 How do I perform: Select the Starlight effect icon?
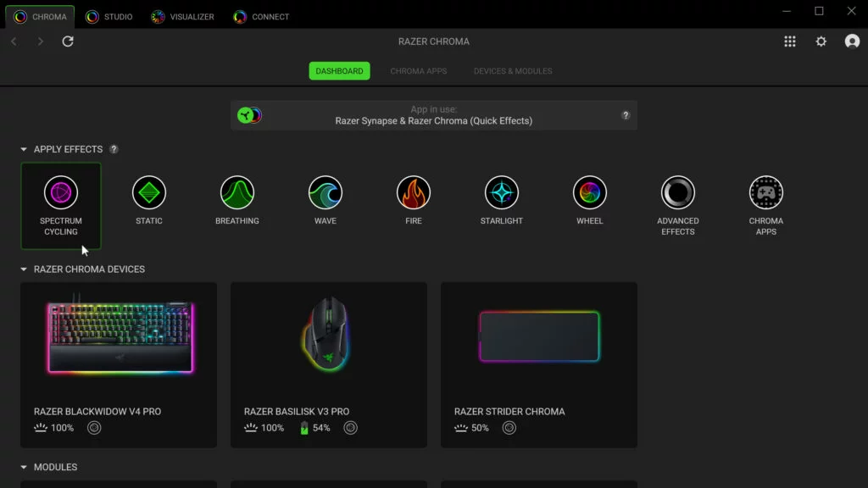tap(502, 192)
